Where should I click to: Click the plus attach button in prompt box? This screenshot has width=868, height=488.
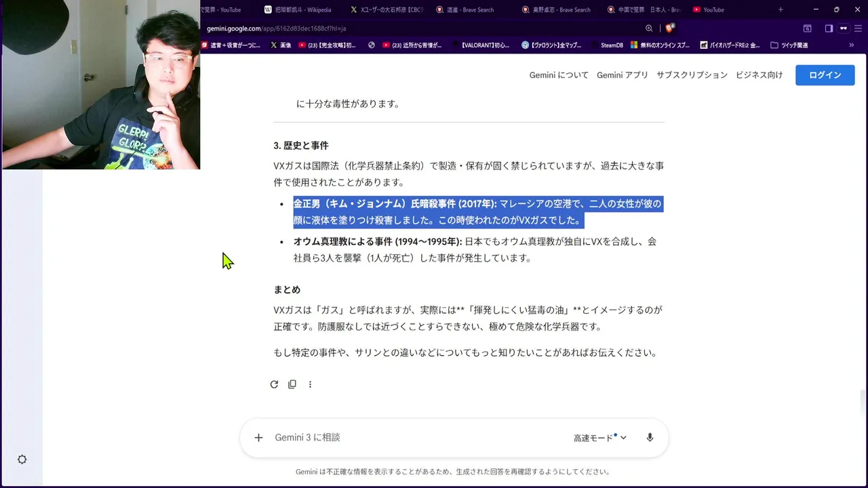click(258, 438)
